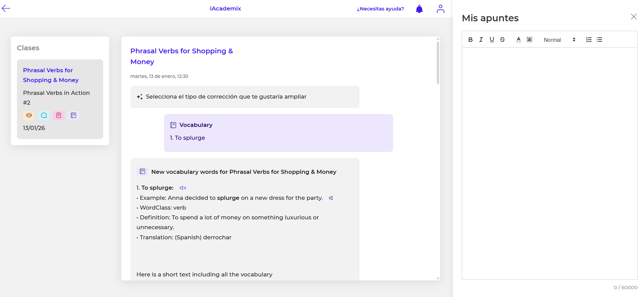This screenshot has width=644, height=297.
Task: Click the pink document icon in the class card
Action: pyautogui.click(x=58, y=115)
